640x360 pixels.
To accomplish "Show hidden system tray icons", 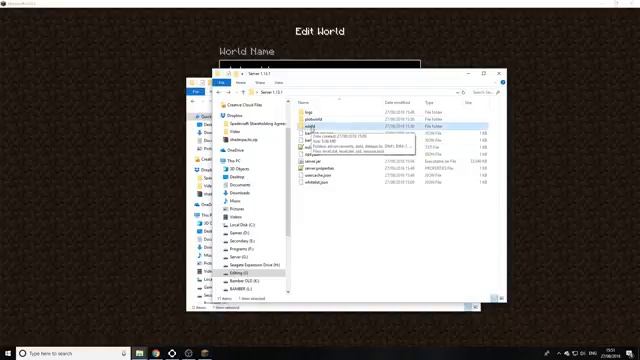I will [559, 353].
